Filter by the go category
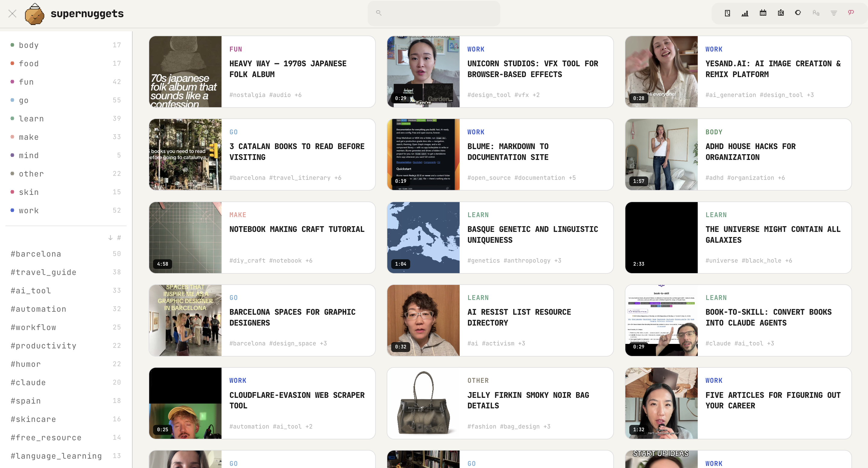This screenshot has height=468, width=868. click(66, 100)
